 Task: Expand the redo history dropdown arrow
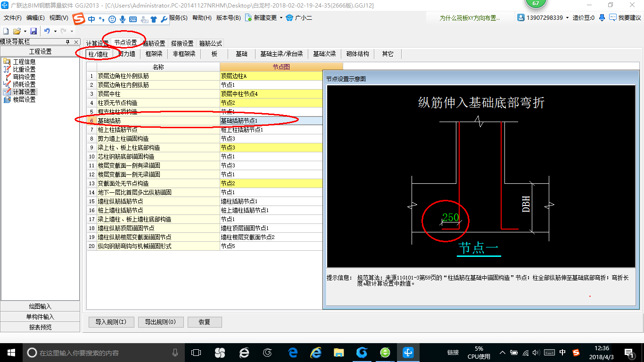click(x=72, y=31)
